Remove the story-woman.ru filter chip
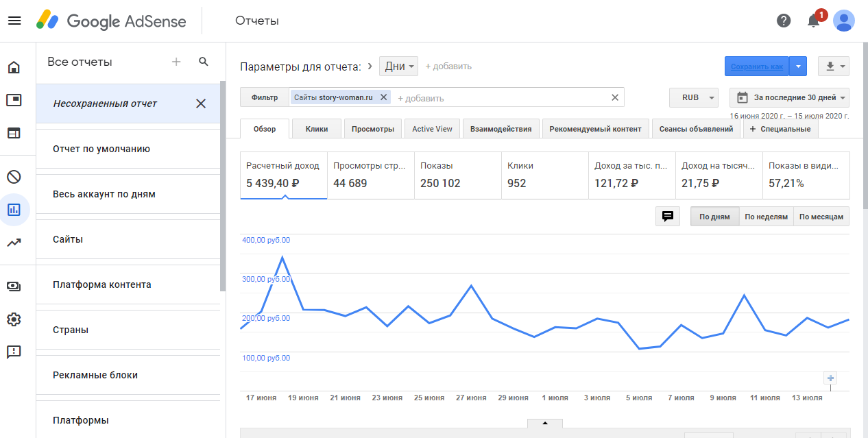 point(384,97)
